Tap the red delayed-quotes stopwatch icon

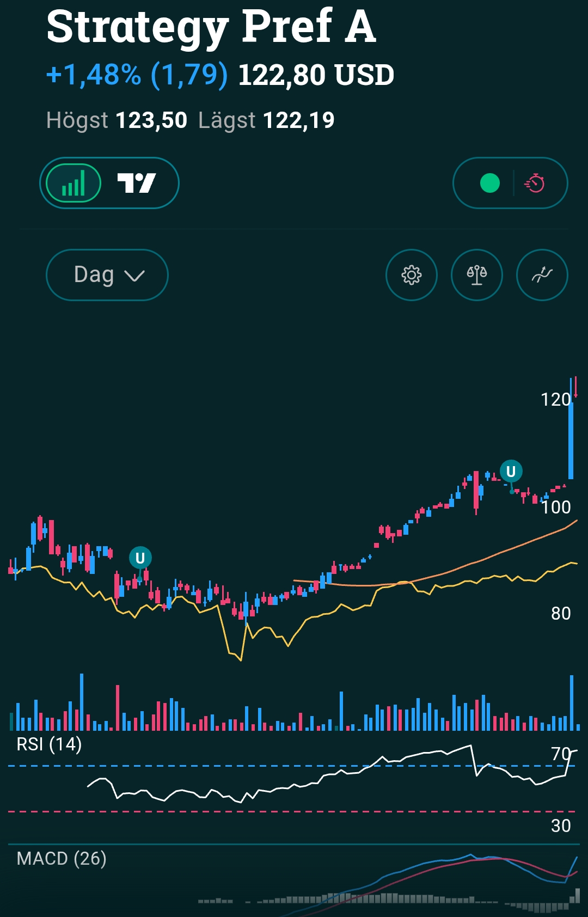tap(535, 183)
